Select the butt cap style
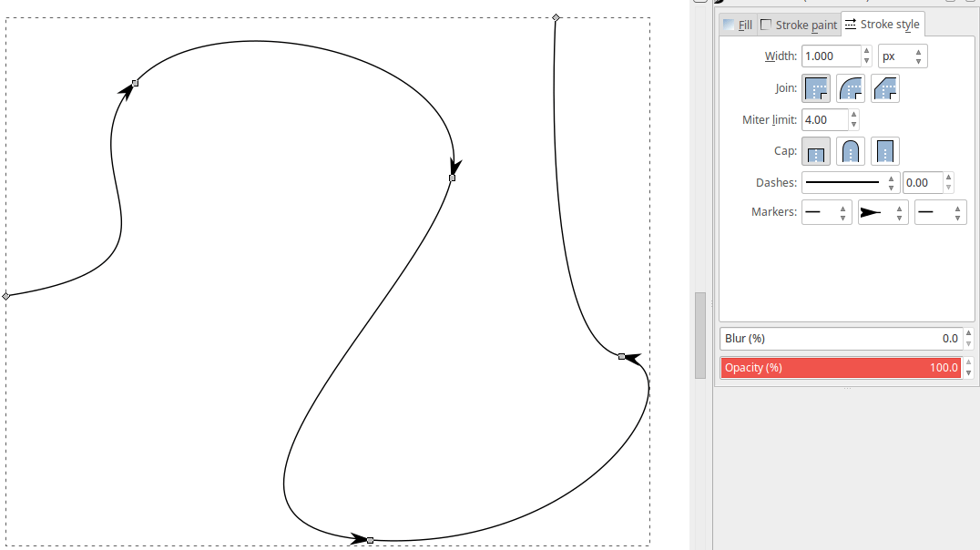This screenshot has width=980, height=550. click(x=816, y=150)
